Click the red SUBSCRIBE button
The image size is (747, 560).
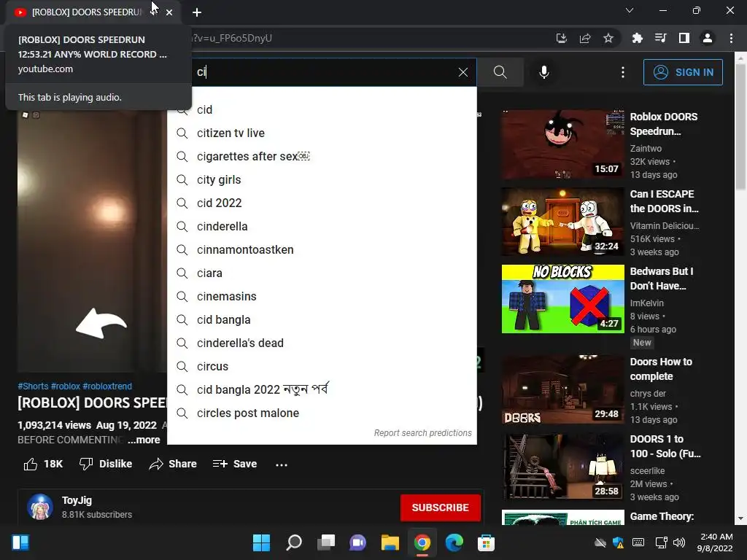pos(440,507)
